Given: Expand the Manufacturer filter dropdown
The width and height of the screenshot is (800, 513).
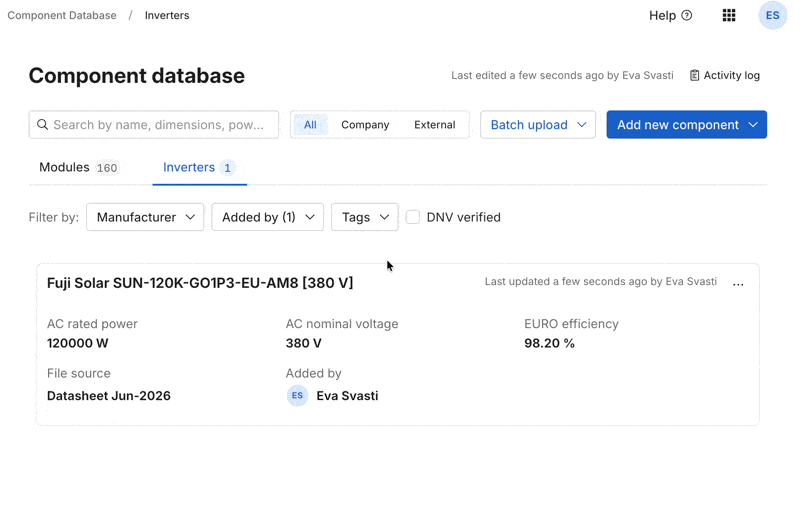Looking at the screenshot, I should coord(145,217).
